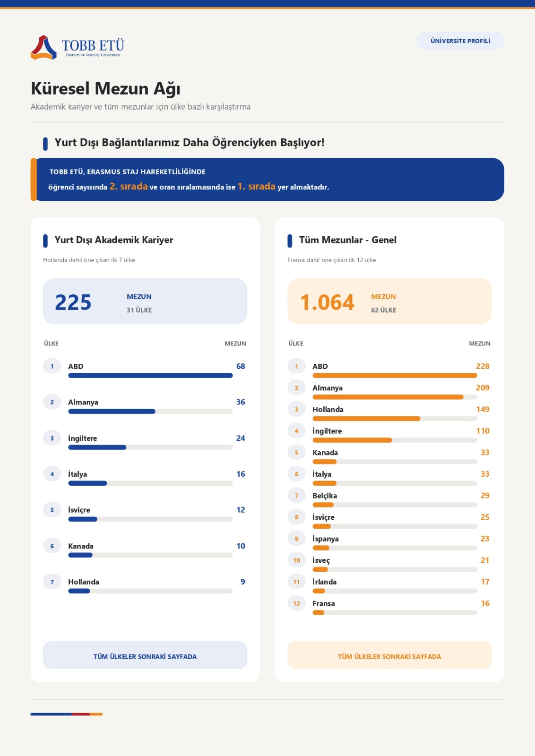The image size is (535, 756).
Task: Click the Erasmus staj hareketliliği banner
Action: pyautogui.click(x=267, y=180)
